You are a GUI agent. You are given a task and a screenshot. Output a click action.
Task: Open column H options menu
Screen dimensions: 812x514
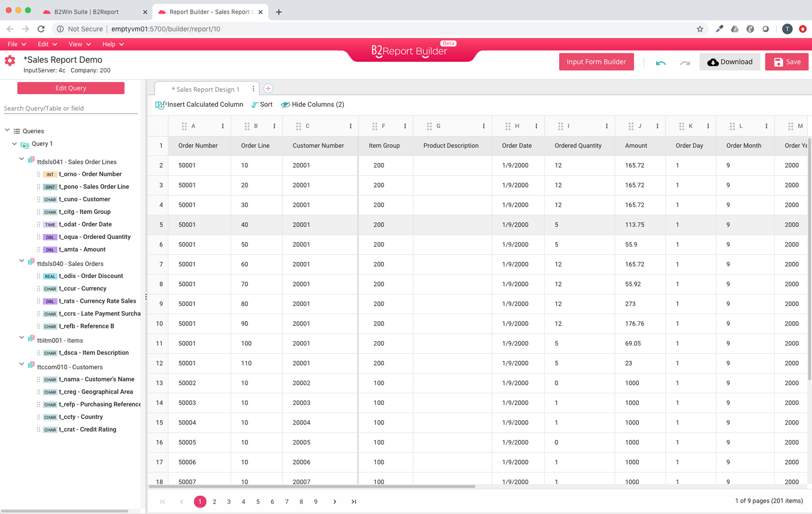tap(536, 126)
